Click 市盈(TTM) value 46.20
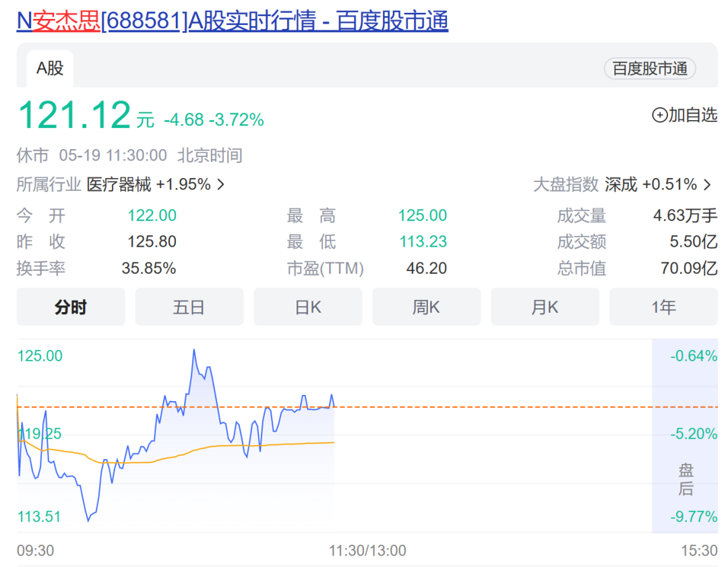The height and width of the screenshot is (567, 728). (426, 268)
